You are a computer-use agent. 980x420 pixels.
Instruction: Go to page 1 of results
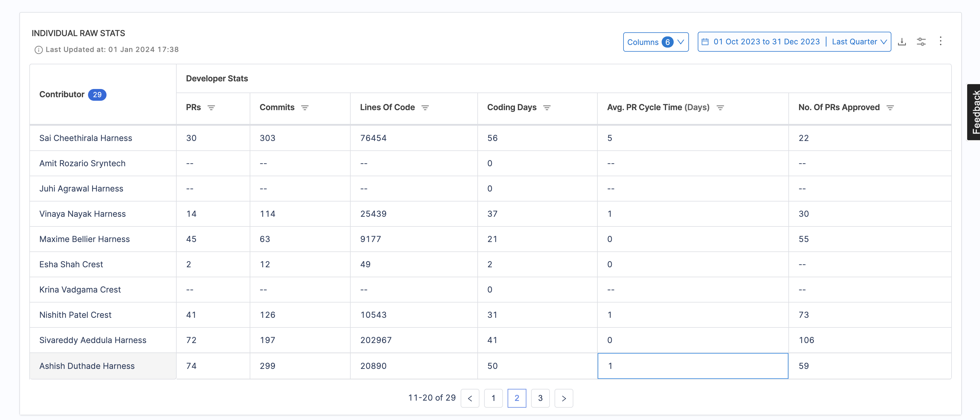(493, 398)
